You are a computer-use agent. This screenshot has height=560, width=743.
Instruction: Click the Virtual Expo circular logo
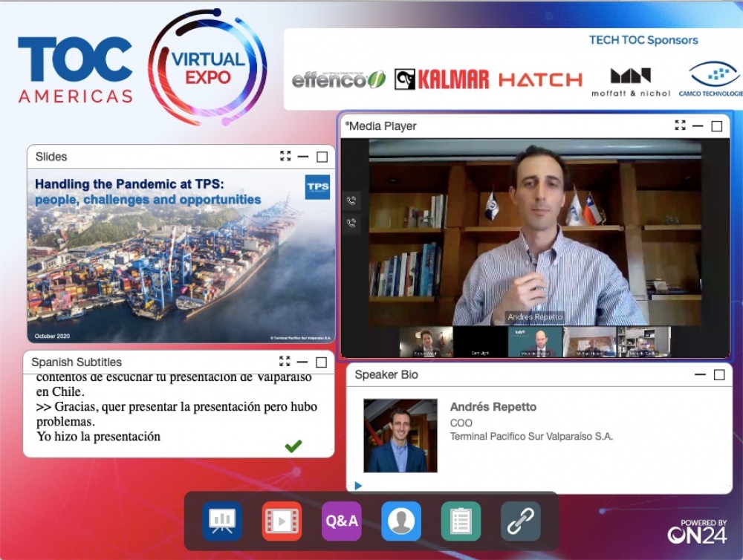[x=207, y=68]
